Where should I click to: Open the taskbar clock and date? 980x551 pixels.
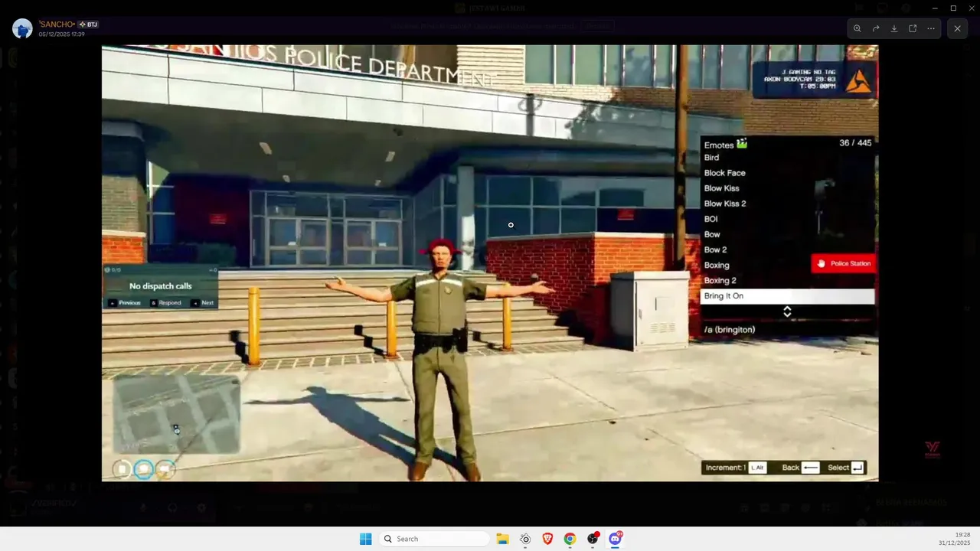coord(955,539)
